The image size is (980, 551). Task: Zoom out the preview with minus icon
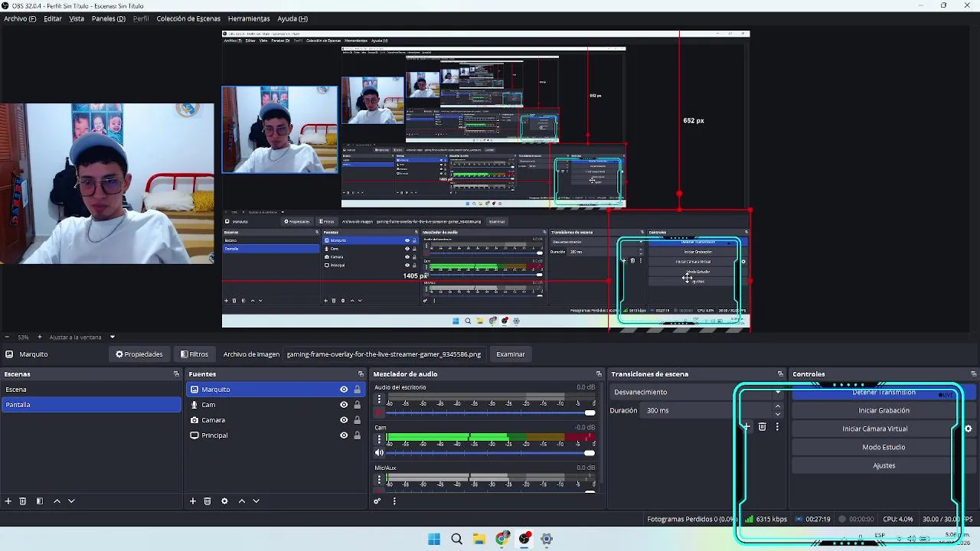pos(7,337)
